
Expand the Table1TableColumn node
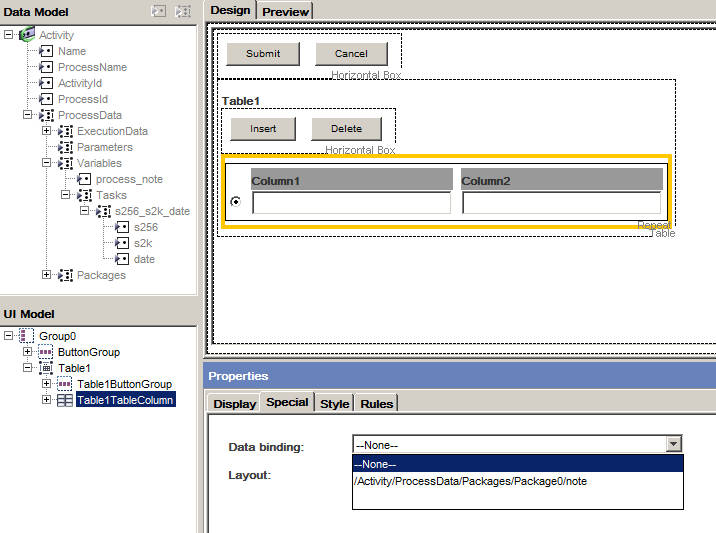[x=46, y=400]
